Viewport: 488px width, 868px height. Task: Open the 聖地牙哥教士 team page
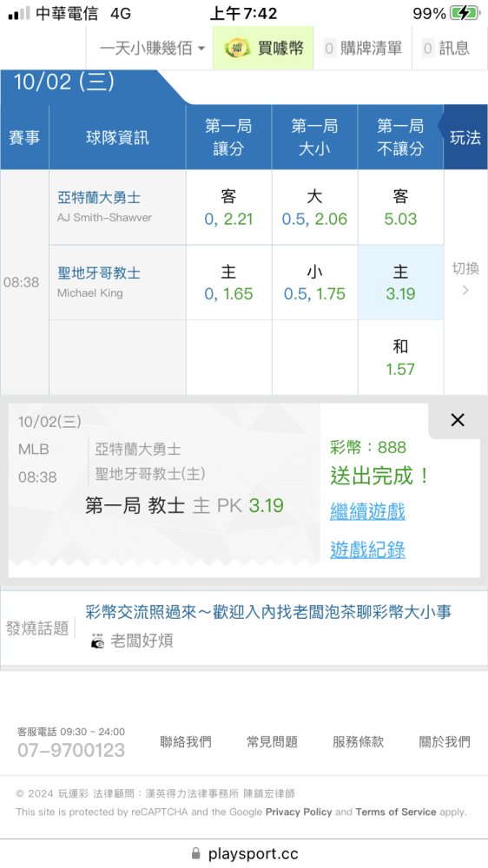99,273
